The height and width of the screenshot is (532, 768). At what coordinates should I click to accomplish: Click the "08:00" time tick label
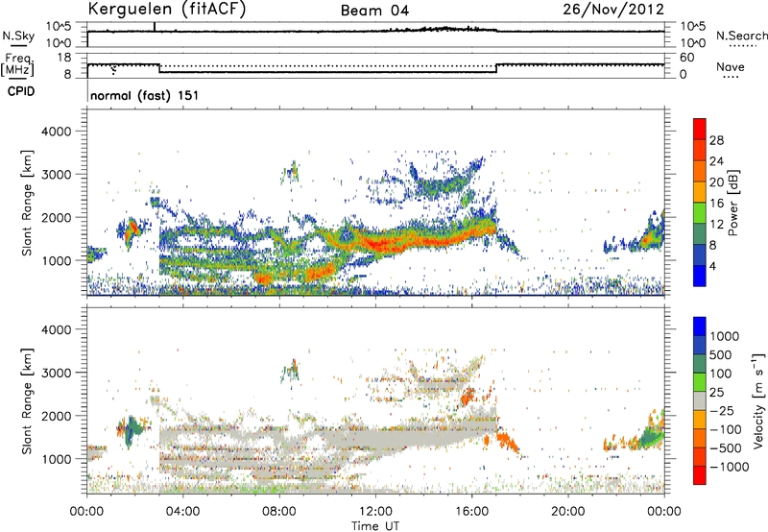pos(279,512)
